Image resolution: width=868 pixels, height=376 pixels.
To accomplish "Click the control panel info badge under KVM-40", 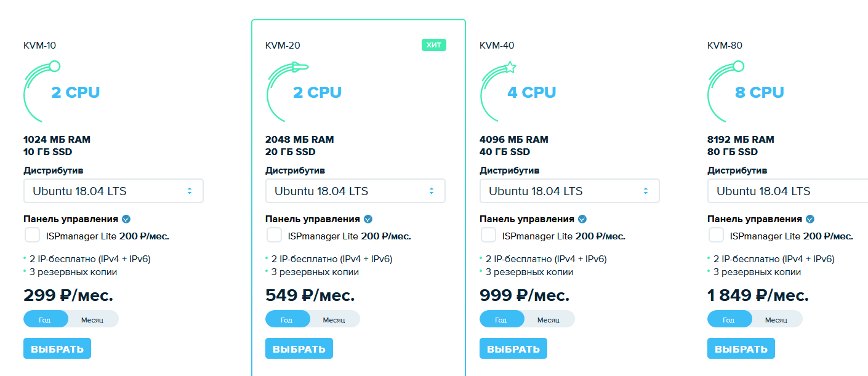I will tap(582, 218).
